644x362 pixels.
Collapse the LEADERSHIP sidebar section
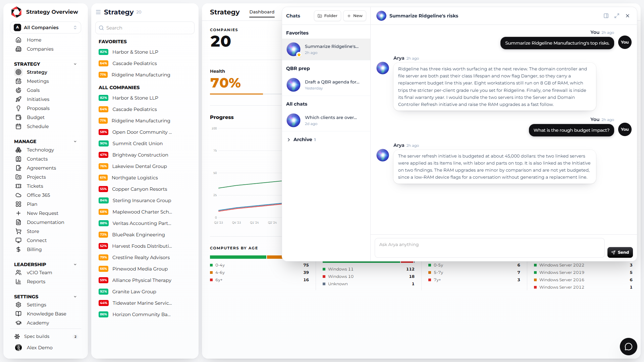click(75, 264)
